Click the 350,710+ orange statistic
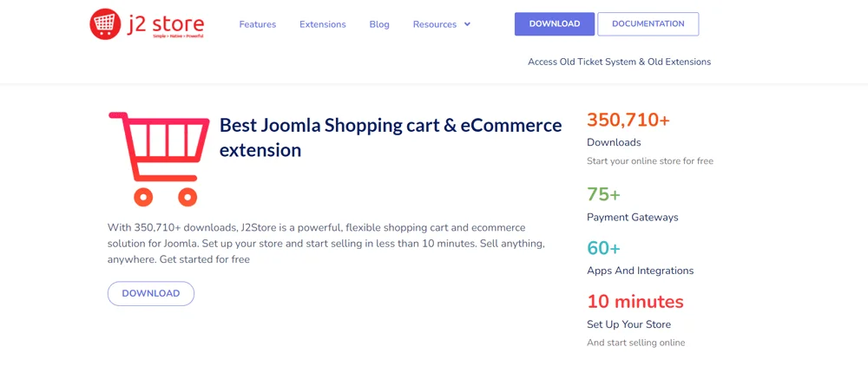This screenshot has width=868, height=366. click(628, 120)
